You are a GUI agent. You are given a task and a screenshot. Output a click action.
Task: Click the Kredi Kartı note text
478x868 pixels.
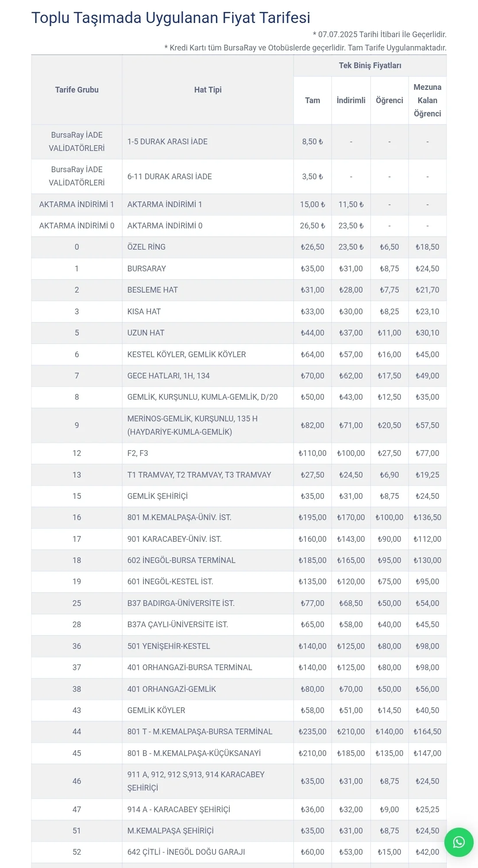[x=305, y=48]
